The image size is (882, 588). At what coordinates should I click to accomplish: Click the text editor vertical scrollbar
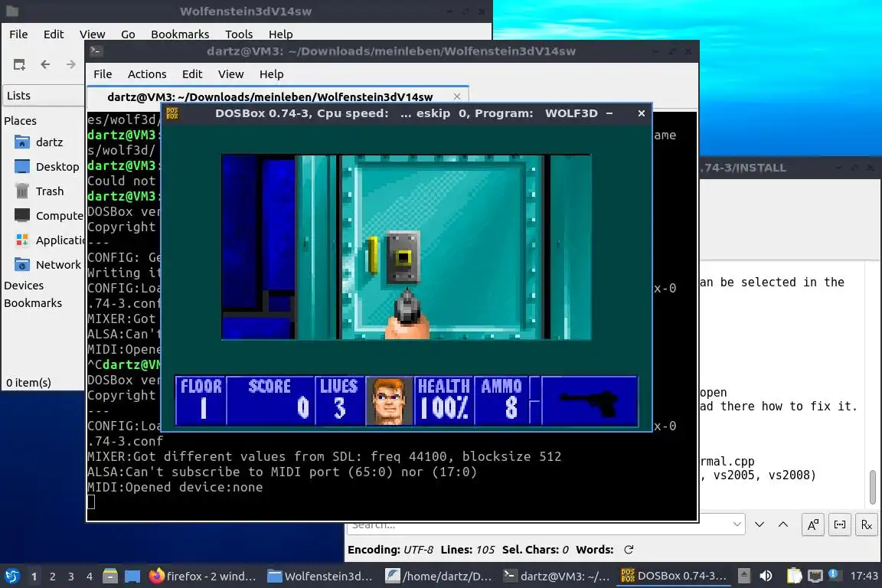pos(873,487)
